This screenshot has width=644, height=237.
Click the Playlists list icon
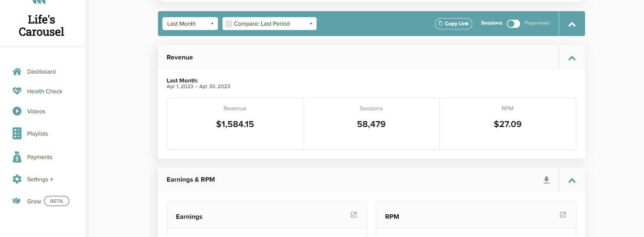pyautogui.click(x=17, y=133)
